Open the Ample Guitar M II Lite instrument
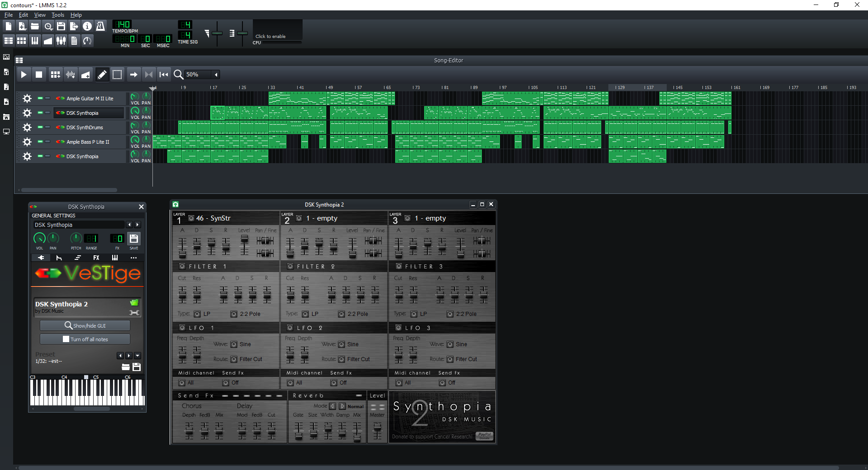 [89, 99]
